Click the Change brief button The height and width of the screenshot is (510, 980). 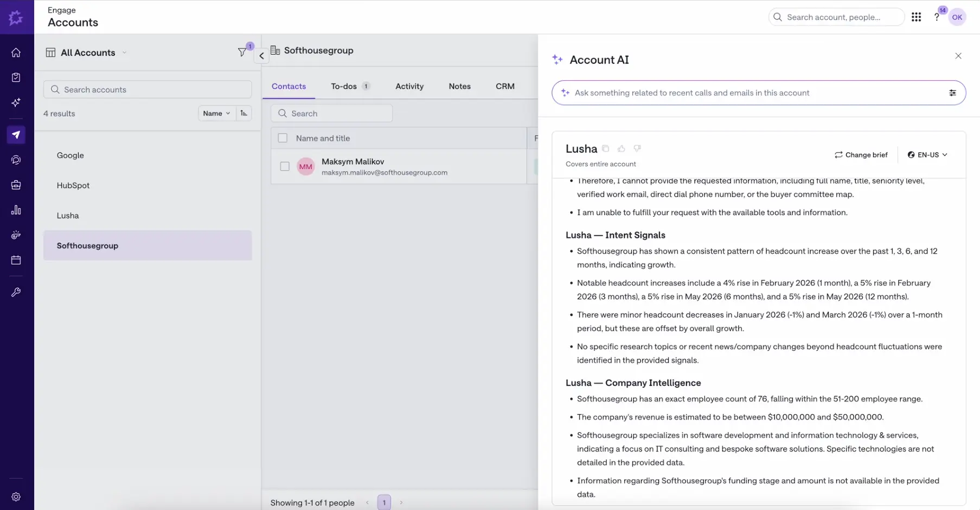tap(861, 155)
